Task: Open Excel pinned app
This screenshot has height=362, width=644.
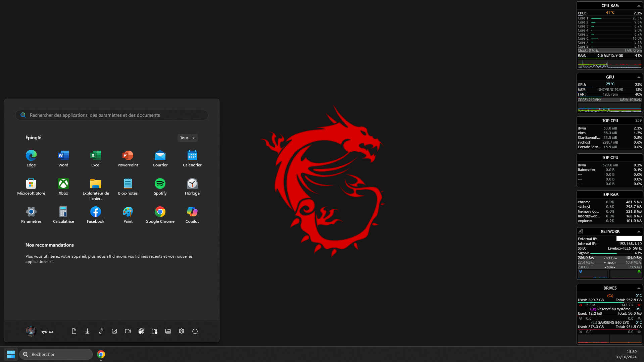Action: pos(96,158)
